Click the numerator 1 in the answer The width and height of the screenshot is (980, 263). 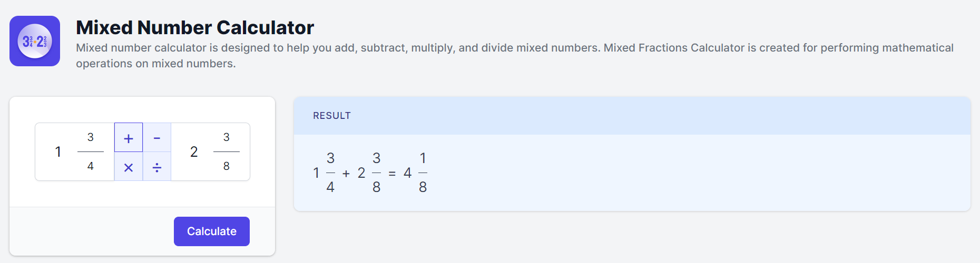423,158
